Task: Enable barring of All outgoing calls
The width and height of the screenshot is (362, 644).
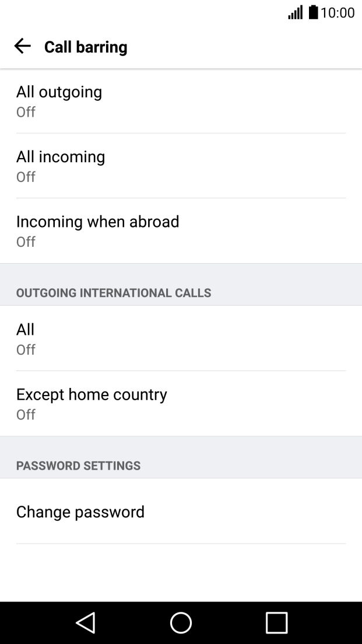Action: 181,100
